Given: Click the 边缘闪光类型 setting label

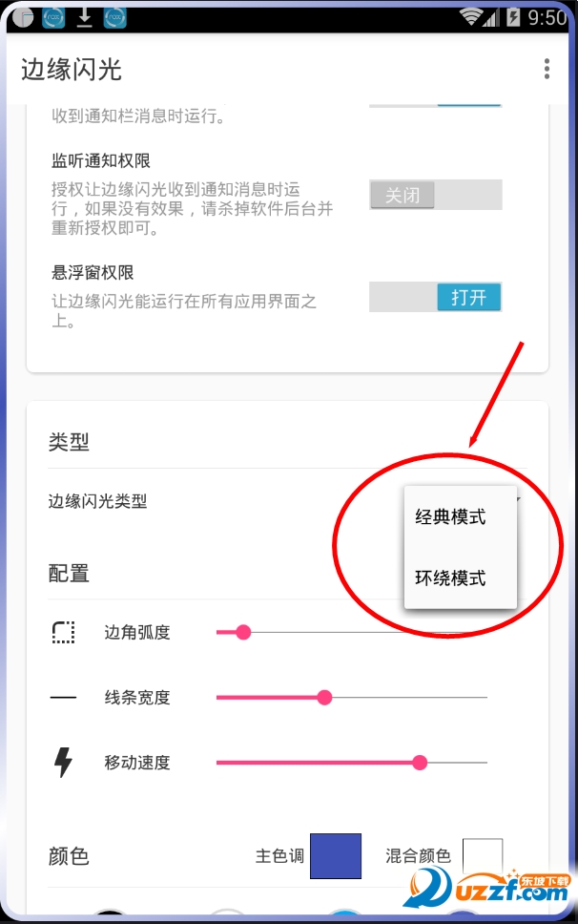Looking at the screenshot, I should [x=98, y=501].
